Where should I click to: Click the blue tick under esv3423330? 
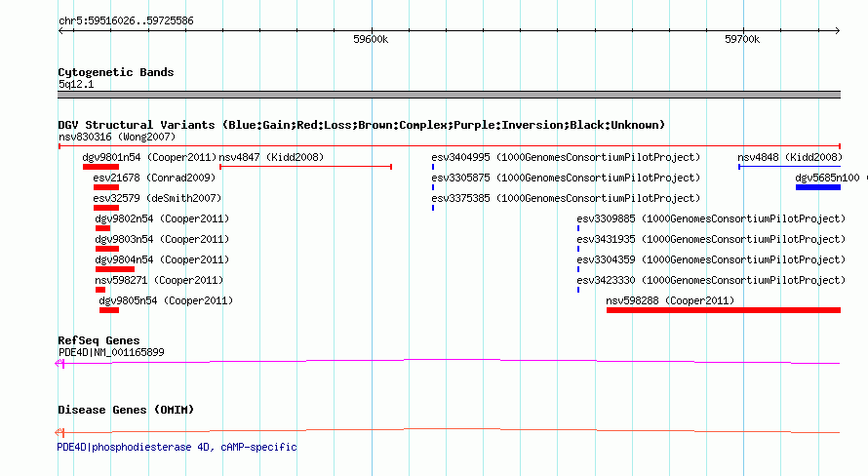578,290
